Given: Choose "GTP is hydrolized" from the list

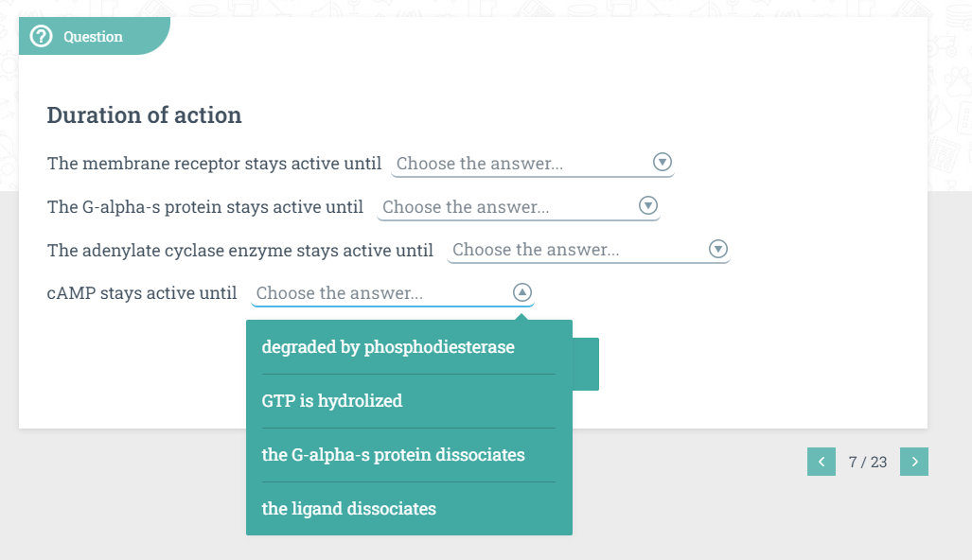Looking at the screenshot, I should (332, 401).
